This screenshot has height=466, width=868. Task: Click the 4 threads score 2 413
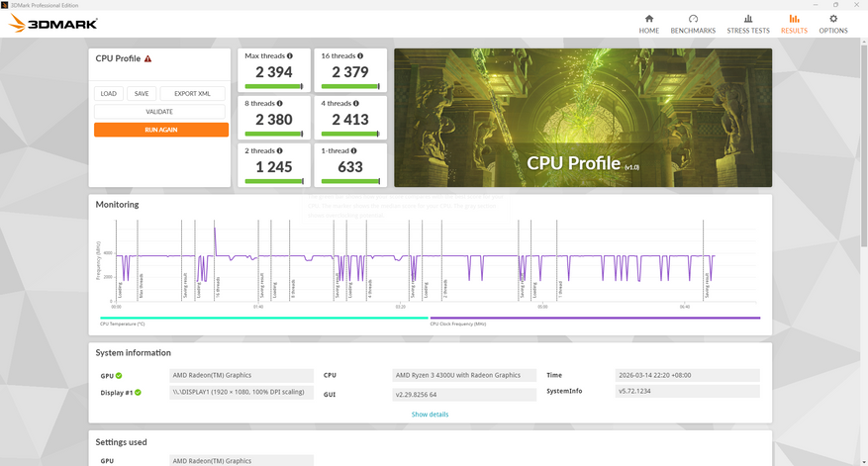click(x=350, y=120)
